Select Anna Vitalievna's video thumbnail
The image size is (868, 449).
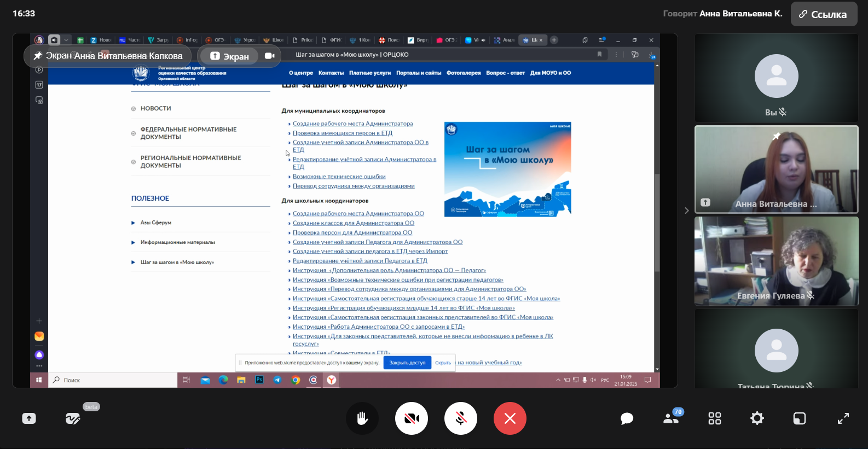[776, 170]
